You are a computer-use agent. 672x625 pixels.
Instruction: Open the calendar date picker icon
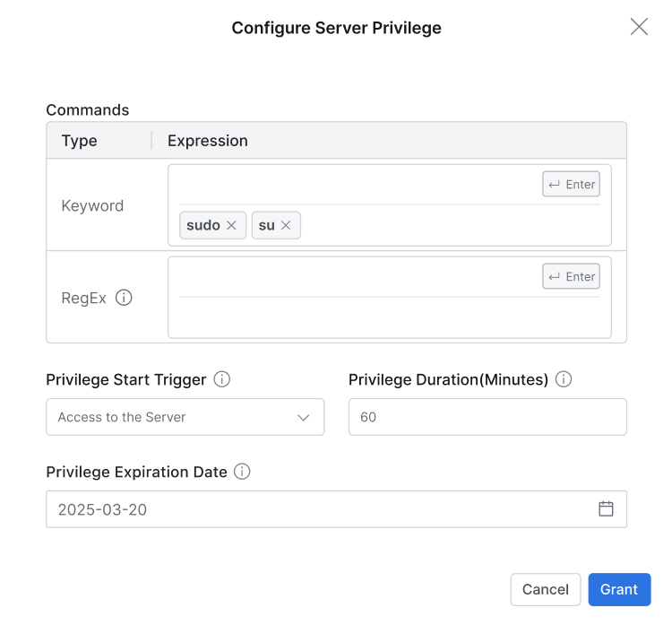click(x=606, y=508)
